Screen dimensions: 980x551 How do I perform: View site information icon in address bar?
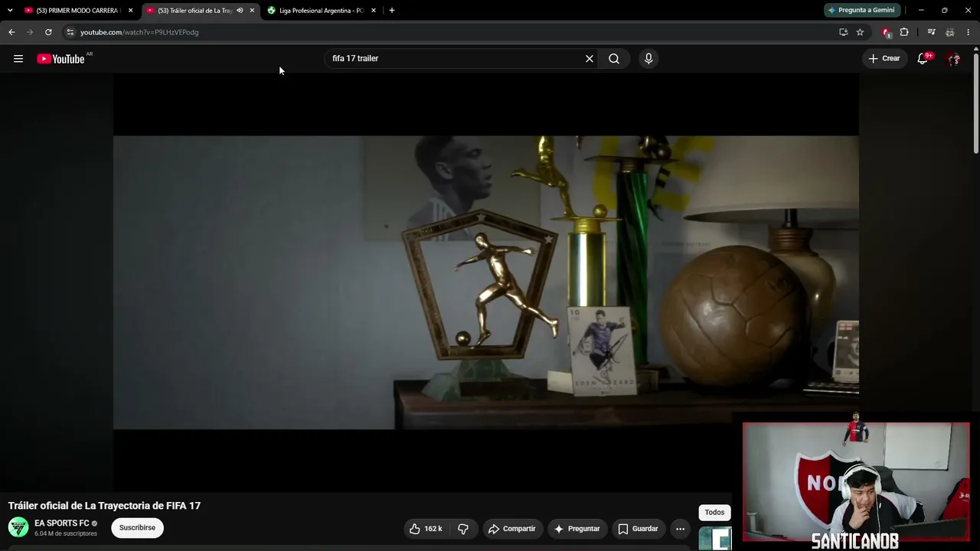point(70,32)
